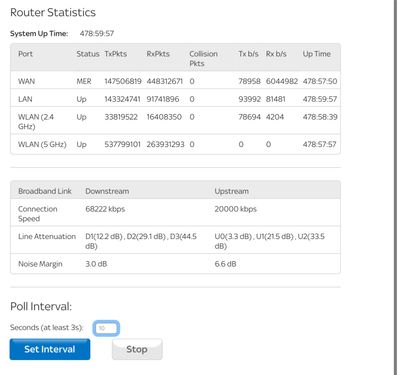Select LAN RxPkts value 91741896
The width and height of the screenshot is (400, 375).
tap(163, 99)
